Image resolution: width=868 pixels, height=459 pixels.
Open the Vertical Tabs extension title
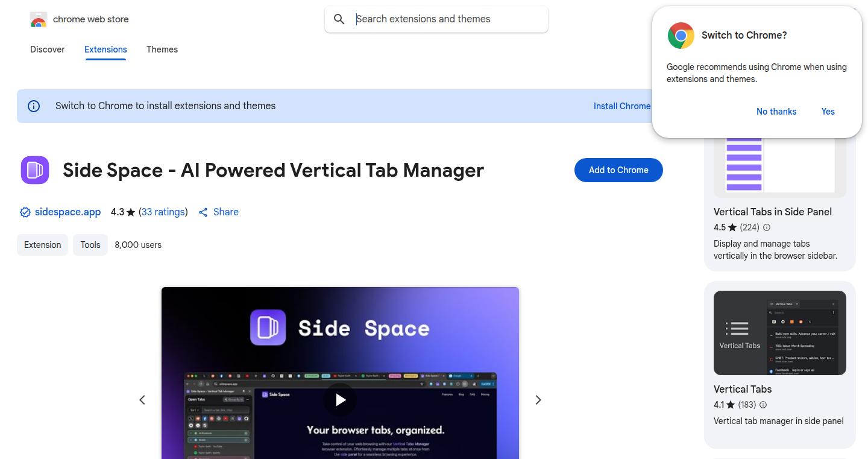tap(743, 389)
